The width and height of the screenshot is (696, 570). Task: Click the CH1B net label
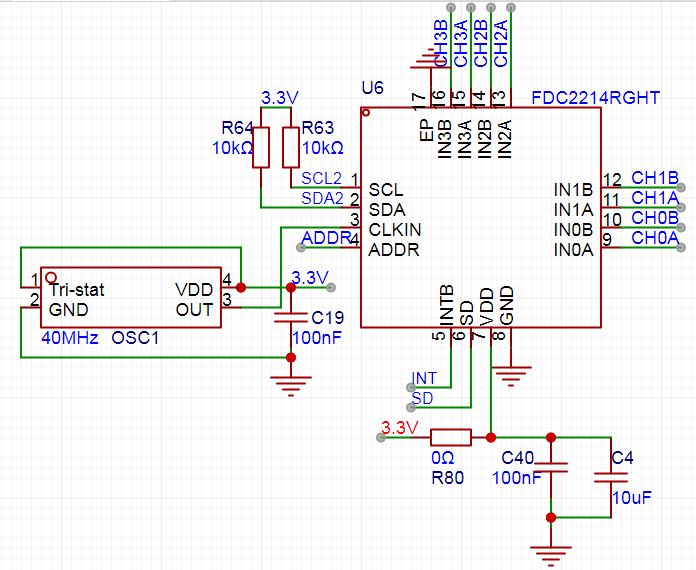(x=655, y=178)
